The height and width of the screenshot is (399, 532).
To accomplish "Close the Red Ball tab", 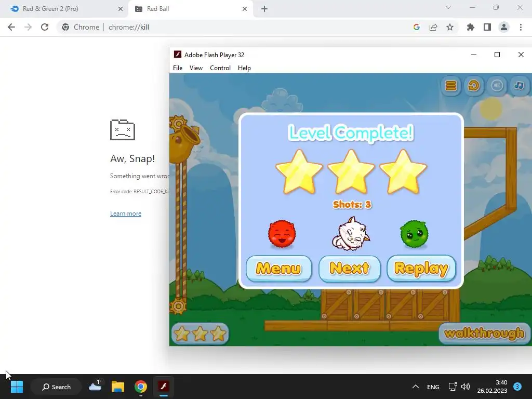I will [245, 9].
